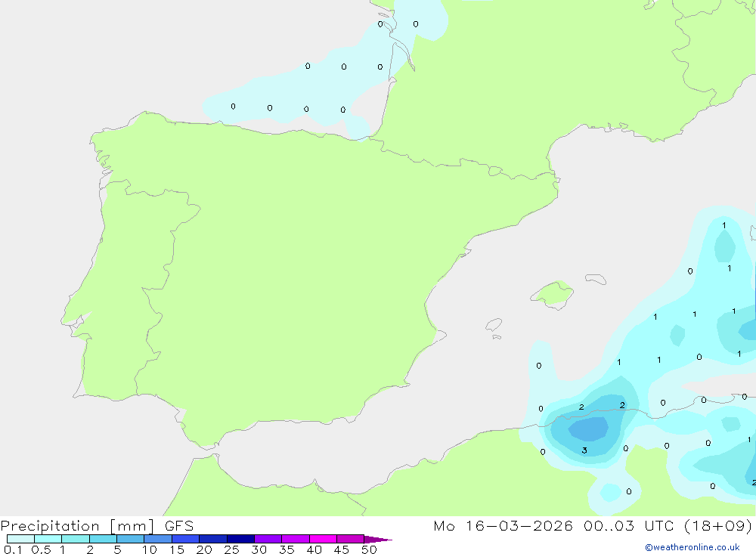The width and height of the screenshot is (756, 554).
Task: Click the "3" precipitation value on the map
Action: tap(584, 450)
